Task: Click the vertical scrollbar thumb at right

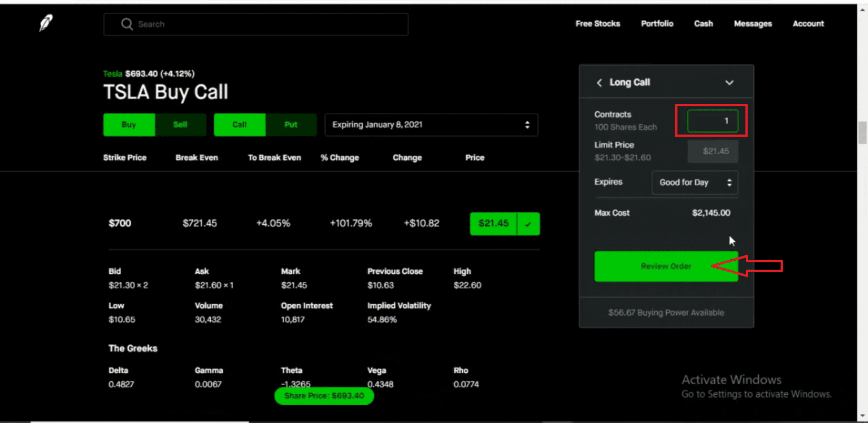Action: (x=862, y=133)
